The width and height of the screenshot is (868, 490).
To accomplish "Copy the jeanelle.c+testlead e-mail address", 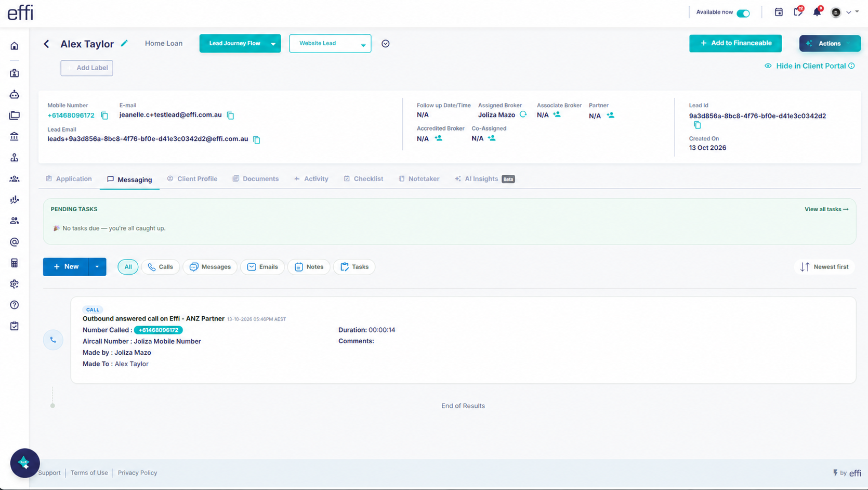I will 231,115.
